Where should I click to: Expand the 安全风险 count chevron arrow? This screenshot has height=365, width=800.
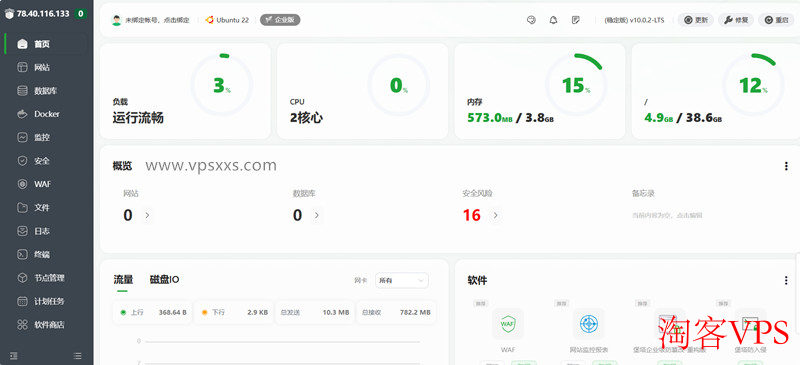(495, 215)
